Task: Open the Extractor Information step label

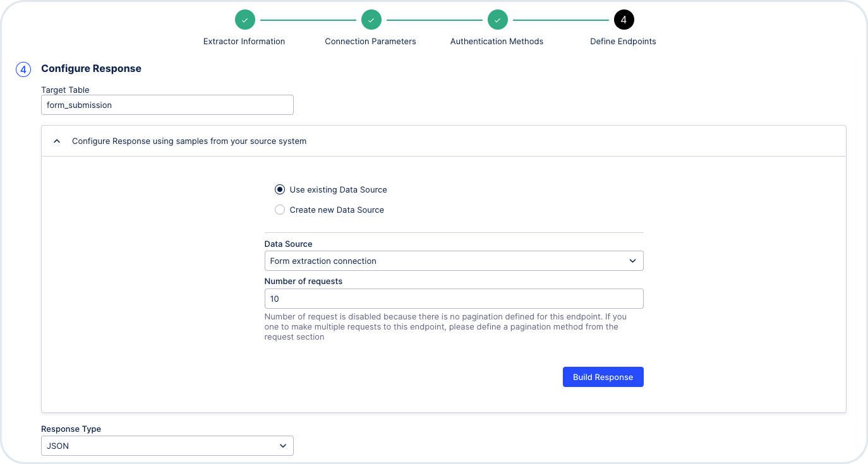Action: (244, 42)
